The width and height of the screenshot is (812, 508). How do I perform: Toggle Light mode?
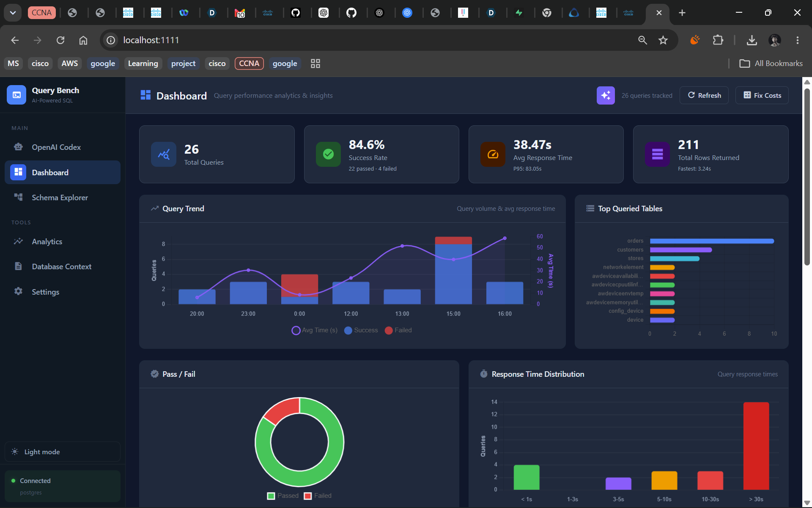pos(63,452)
